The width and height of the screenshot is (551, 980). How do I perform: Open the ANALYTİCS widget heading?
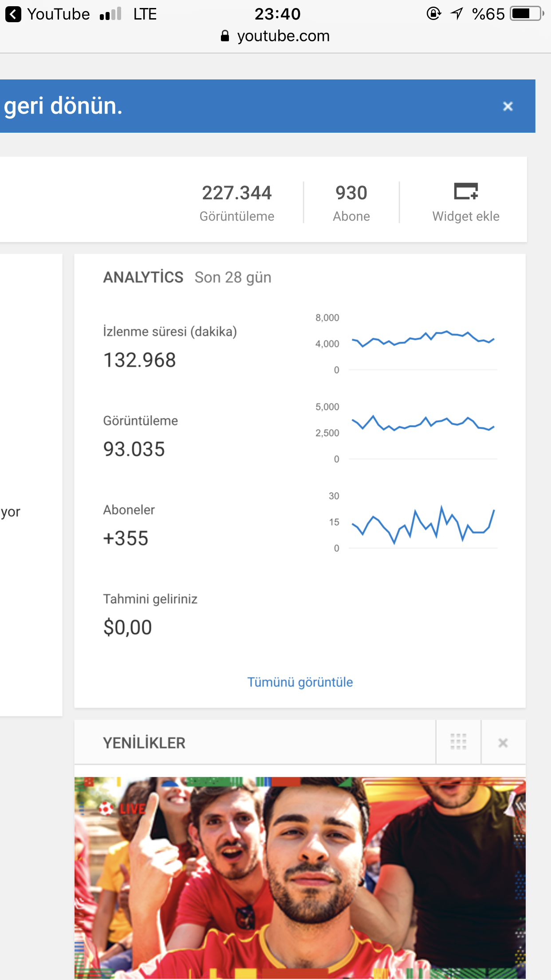click(143, 277)
